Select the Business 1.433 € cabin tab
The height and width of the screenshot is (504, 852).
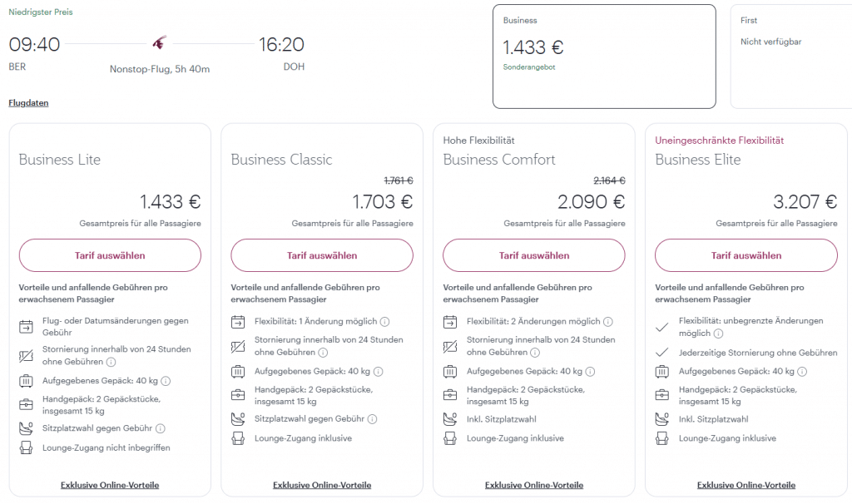(x=604, y=56)
